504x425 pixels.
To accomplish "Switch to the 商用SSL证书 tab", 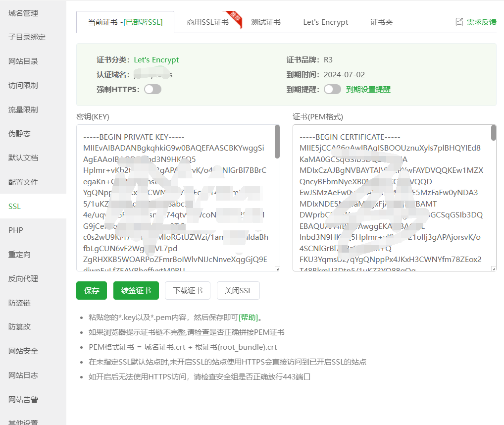I will (x=207, y=22).
